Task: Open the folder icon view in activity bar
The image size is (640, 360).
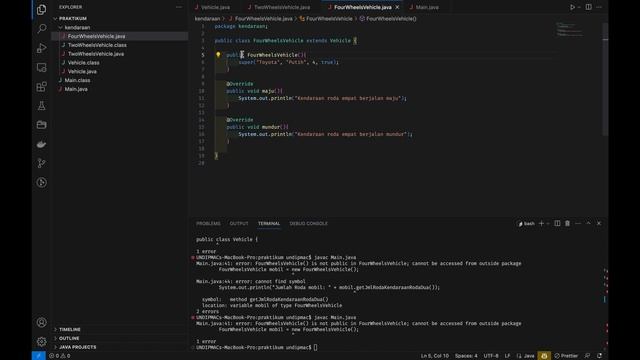Action: [x=41, y=125]
